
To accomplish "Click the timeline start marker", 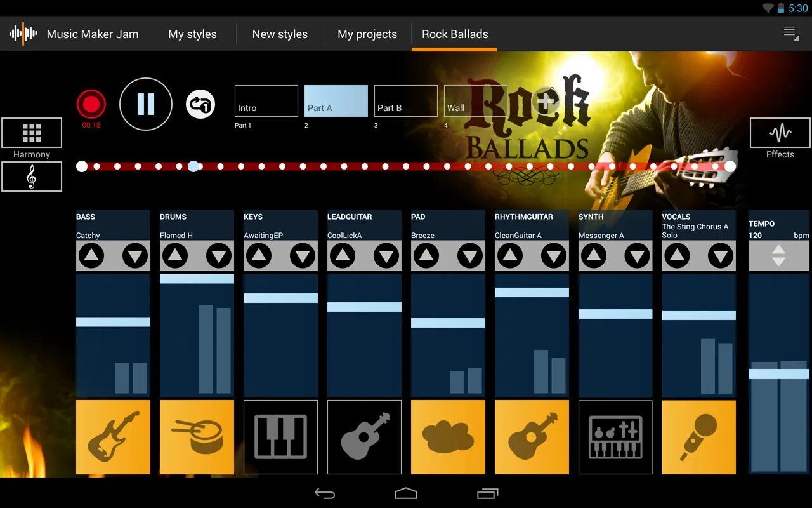I will click(x=82, y=166).
